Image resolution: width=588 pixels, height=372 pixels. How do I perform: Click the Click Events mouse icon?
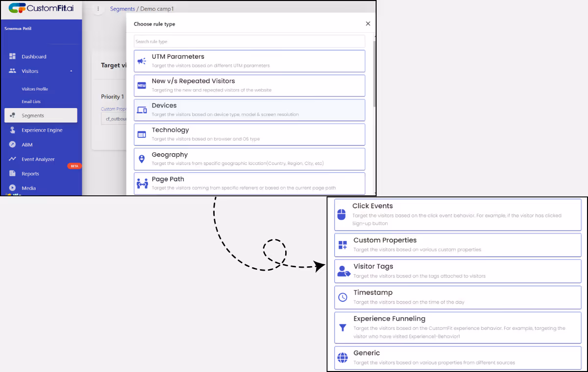pyautogui.click(x=343, y=214)
